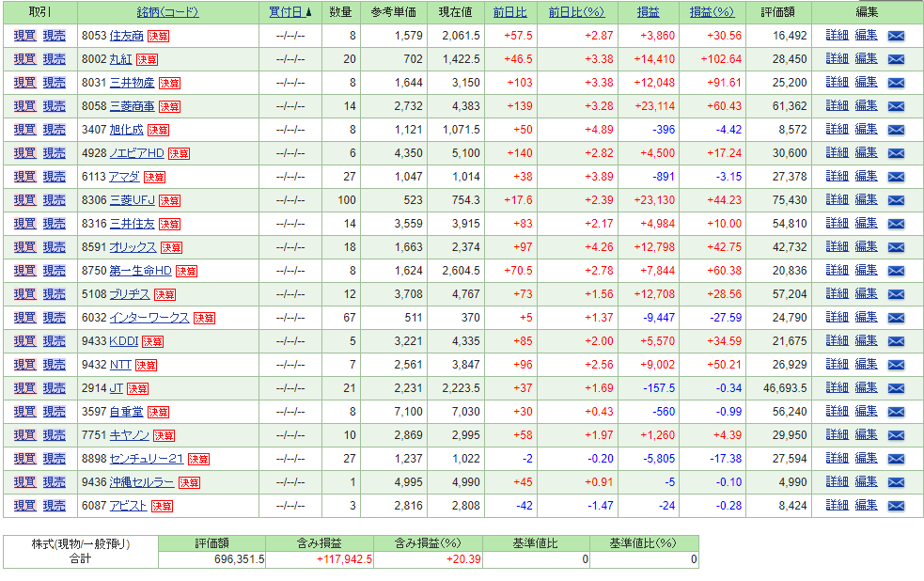This screenshot has height=581, width=924.
Task: Open 詳細 for the 自重堂 row
Action: (x=837, y=411)
